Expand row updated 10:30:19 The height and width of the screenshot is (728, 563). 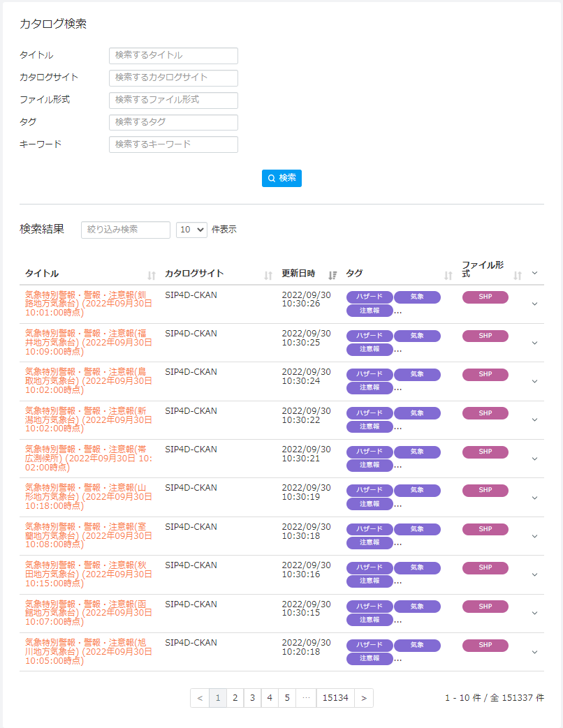pos(534,498)
